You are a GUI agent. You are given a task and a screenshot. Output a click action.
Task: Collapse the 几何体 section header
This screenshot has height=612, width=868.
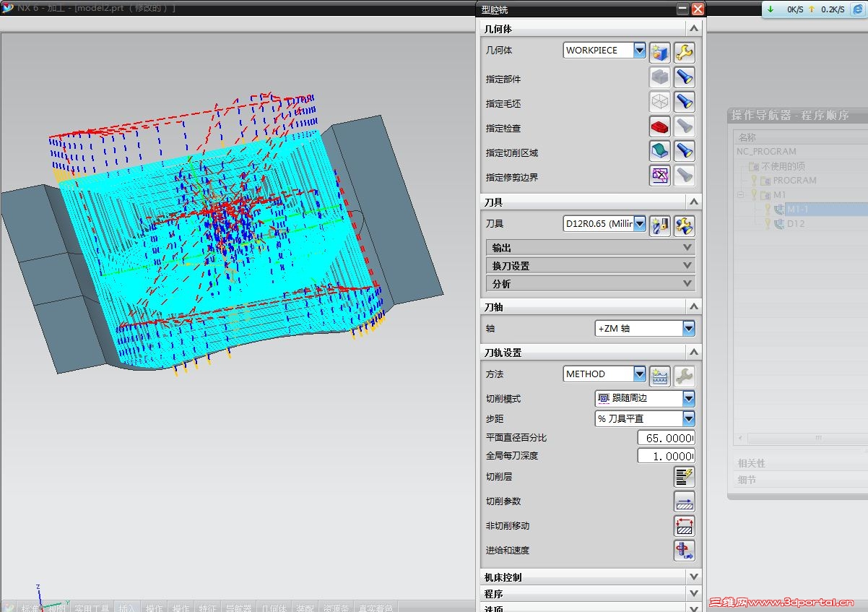pos(591,29)
